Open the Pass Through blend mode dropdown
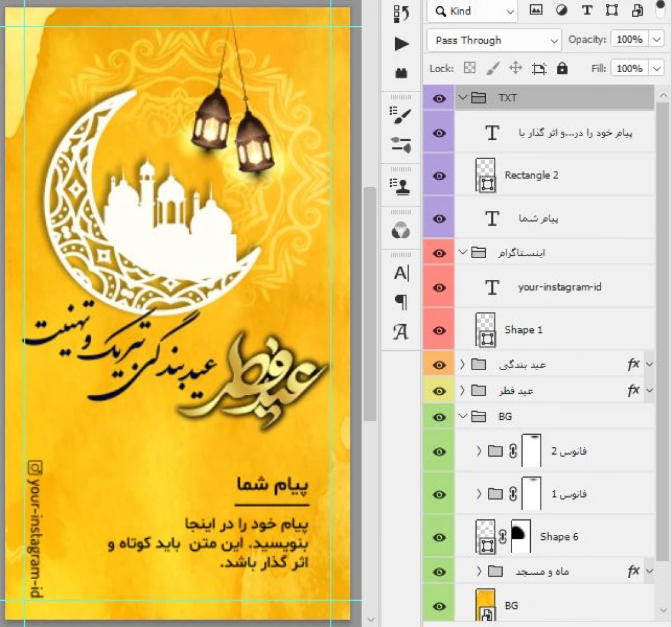This screenshot has height=627, width=672. [x=494, y=40]
